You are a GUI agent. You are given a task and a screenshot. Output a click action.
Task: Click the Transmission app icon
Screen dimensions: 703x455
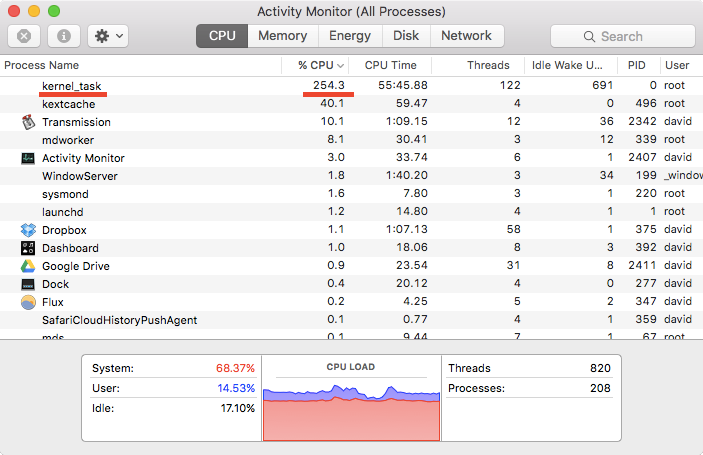point(28,122)
